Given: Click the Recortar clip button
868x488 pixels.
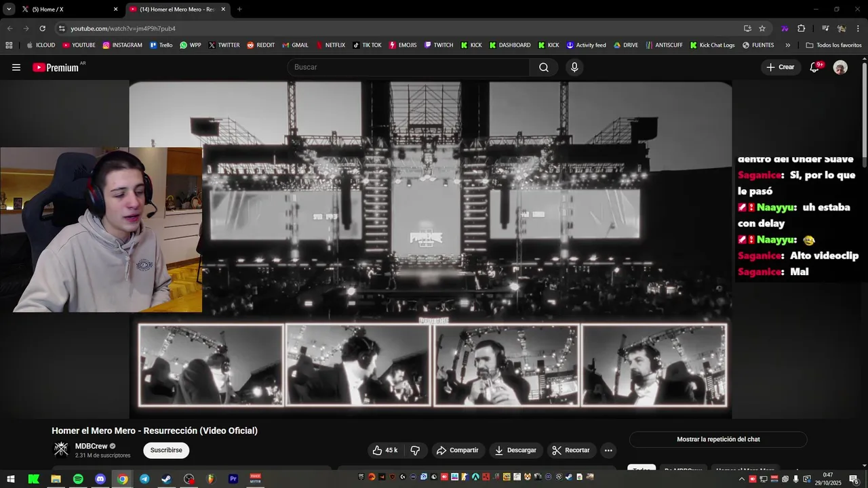Looking at the screenshot, I should click(x=571, y=450).
